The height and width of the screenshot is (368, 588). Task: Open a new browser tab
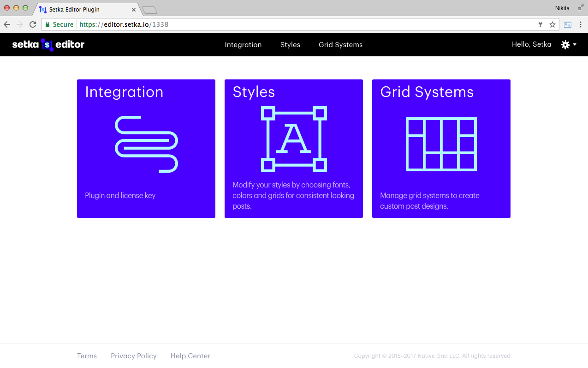click(x=149, y=10)
